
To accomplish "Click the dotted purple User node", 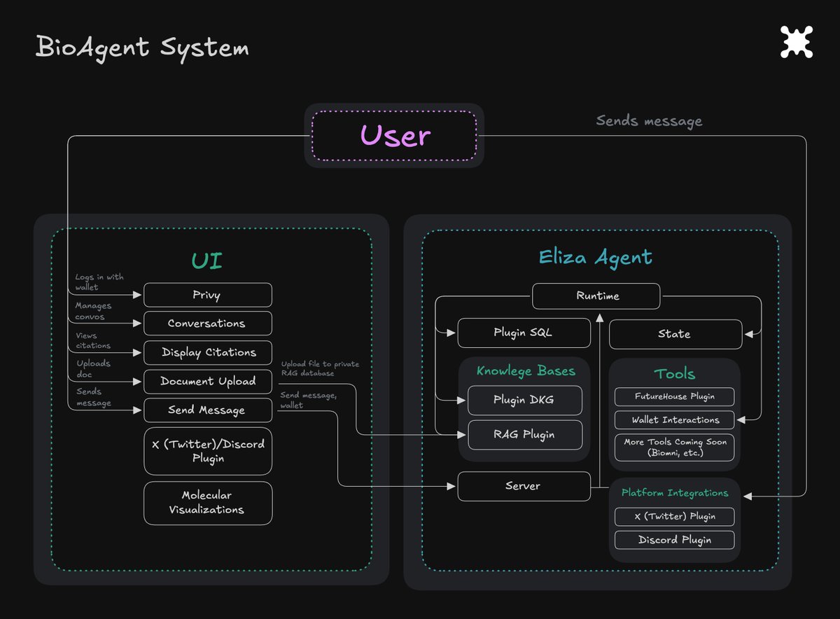I will coord(394,137).
